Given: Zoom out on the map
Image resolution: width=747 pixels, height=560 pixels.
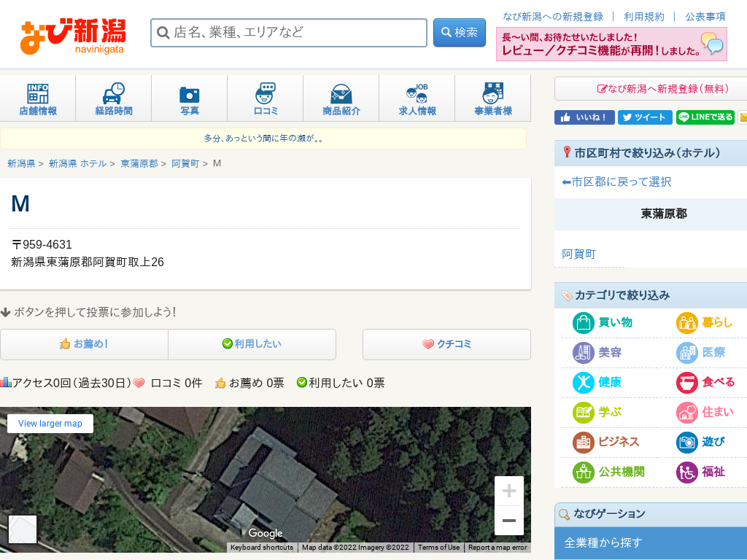Looking at the screenshot, I should click(508, 521).
